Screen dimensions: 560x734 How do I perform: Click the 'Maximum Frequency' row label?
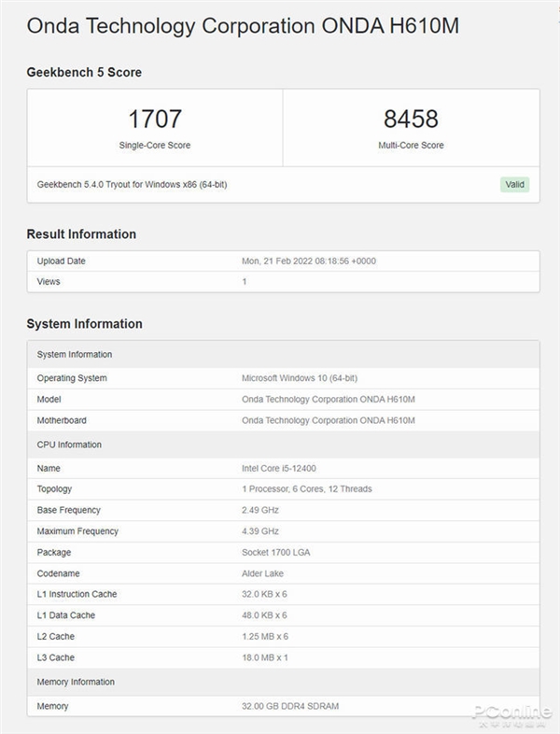(77, 531)
